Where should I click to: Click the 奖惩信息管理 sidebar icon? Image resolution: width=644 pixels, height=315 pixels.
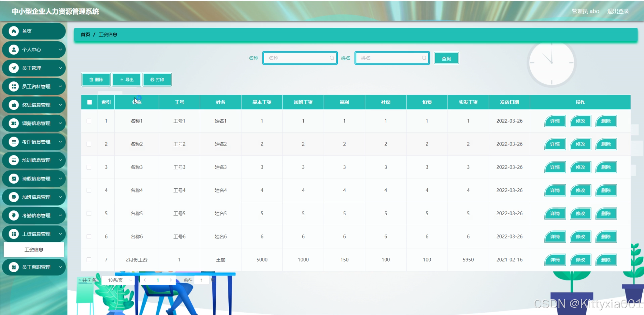click(14, 105)
